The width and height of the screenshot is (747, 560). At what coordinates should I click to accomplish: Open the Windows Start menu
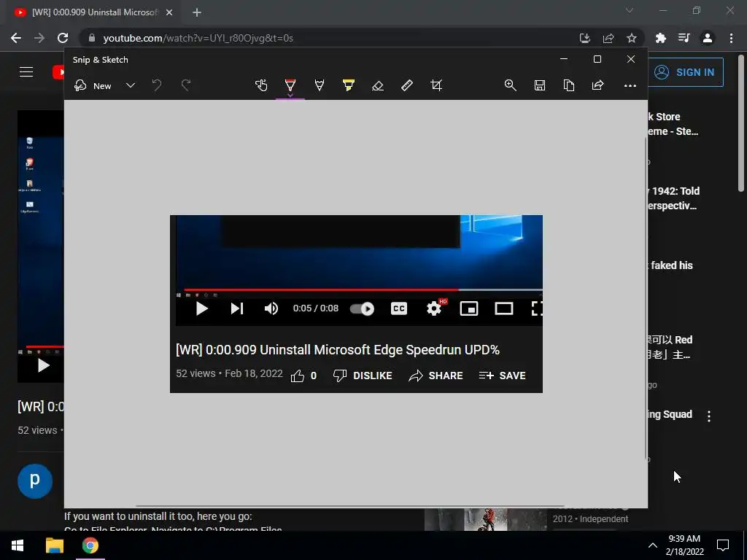point(18,545)
